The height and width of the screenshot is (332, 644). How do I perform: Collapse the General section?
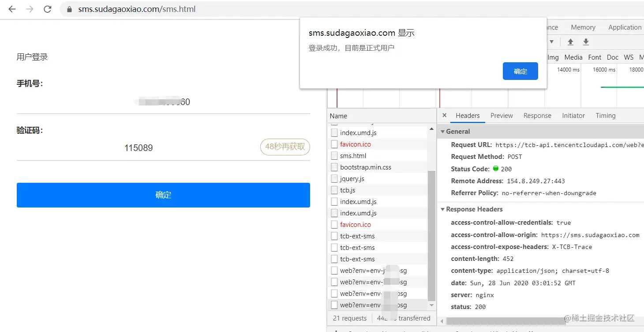[x=443, y=132]
